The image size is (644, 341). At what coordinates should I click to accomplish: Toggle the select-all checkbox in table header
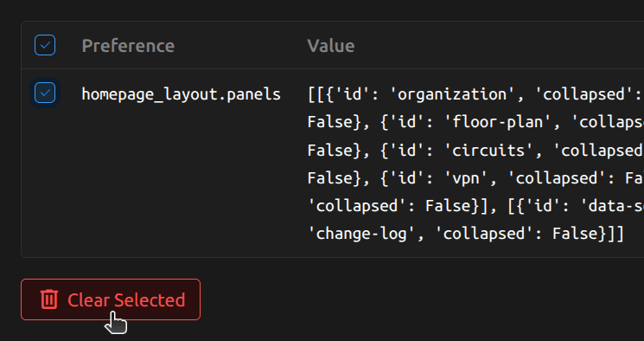point(45,45)
